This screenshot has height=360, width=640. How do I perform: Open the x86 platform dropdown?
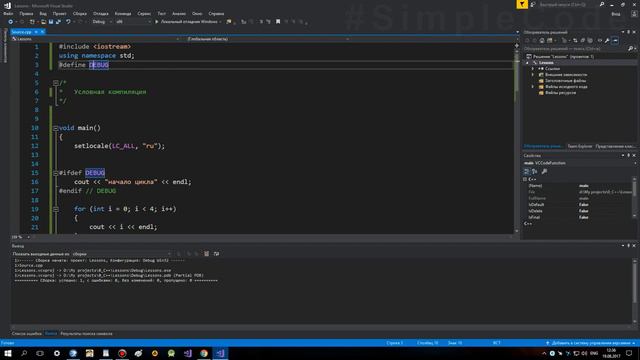pos(133,22)
